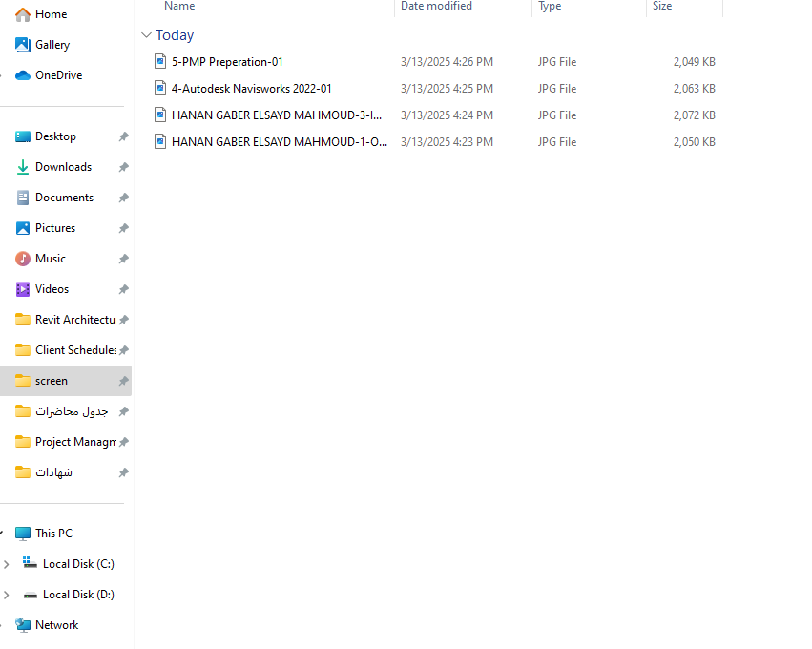This screenshot has height=649, width=812.
Task: Click the Gallery picture icon
Action: [23, 45]
